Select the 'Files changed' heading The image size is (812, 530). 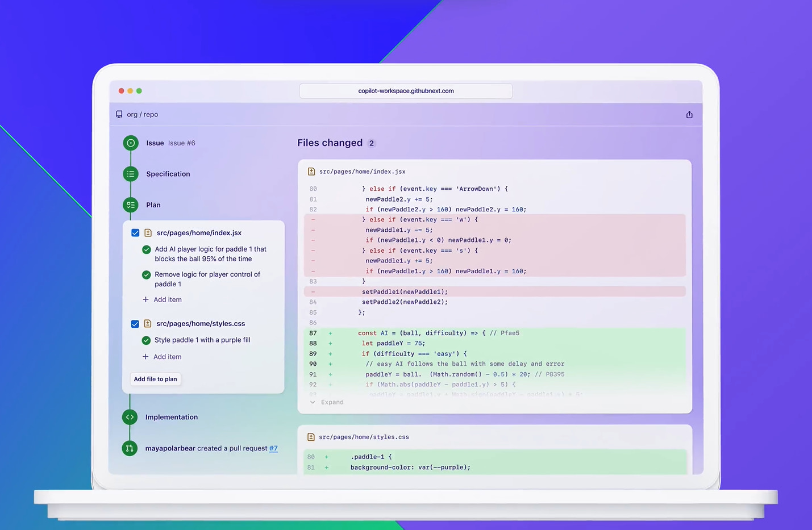click(x=330, y=143)
